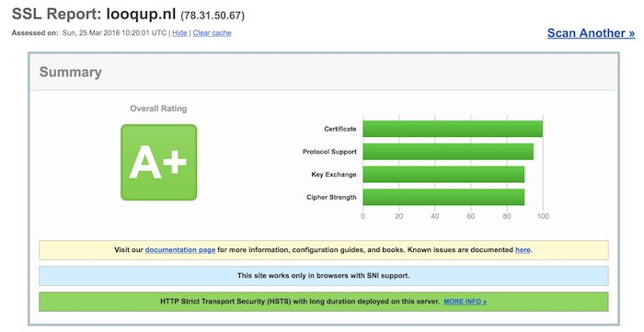Click the SNI support notice banner
Image resolution: width=644 pixels, height=332 pixels.
(x=324, y=276)
